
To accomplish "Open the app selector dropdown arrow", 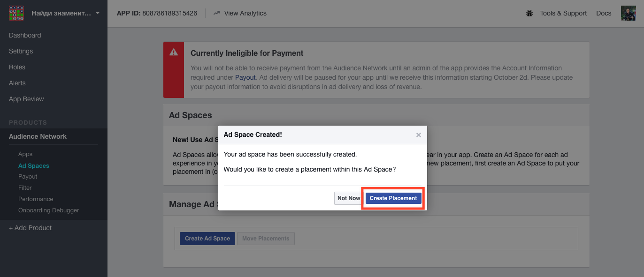I will tap(98, 13).
